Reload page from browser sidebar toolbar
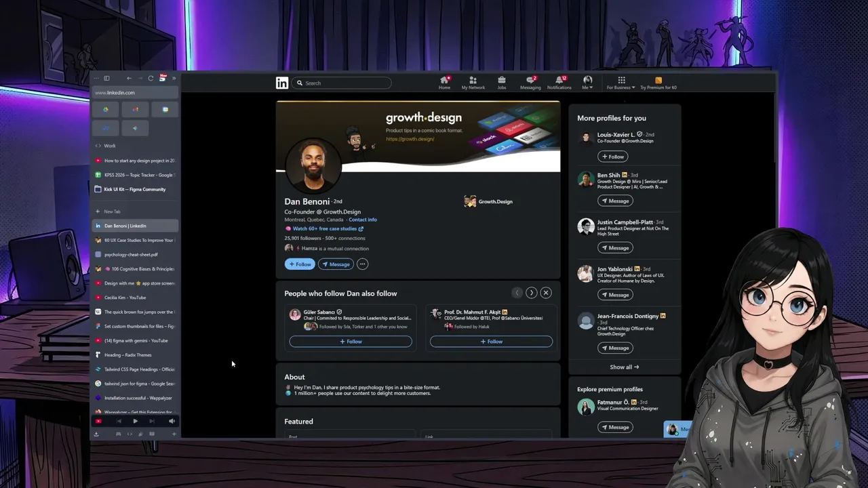 151,78
